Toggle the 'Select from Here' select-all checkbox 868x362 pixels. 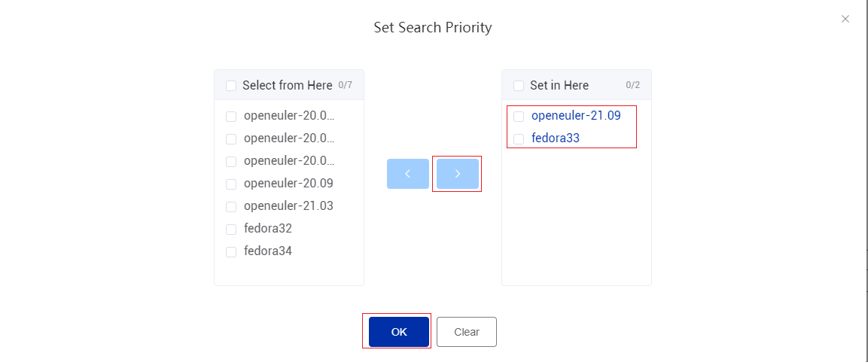click(231, 86)
